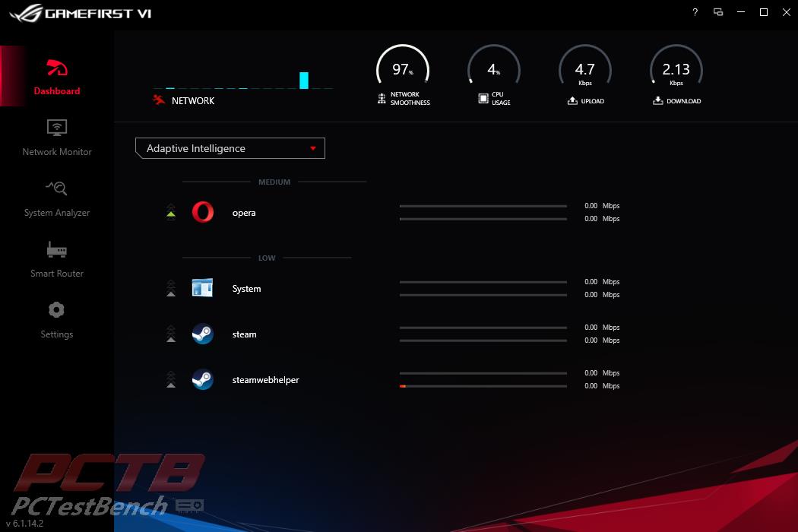Click the version v 6.1.14.2 text
The image size is (798, 532).
tap(25, 524)
